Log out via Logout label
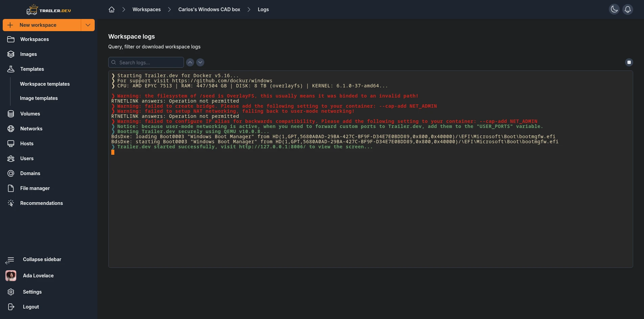The image size is (644, 319). (31, 307)
